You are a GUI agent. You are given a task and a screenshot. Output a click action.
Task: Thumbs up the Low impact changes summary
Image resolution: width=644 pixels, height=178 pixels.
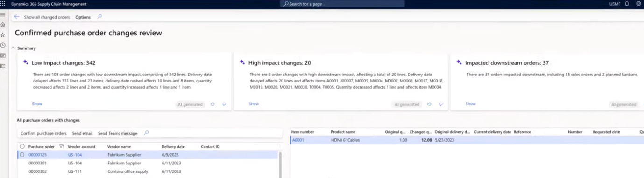pyautogui.click(x=212, y=104)
